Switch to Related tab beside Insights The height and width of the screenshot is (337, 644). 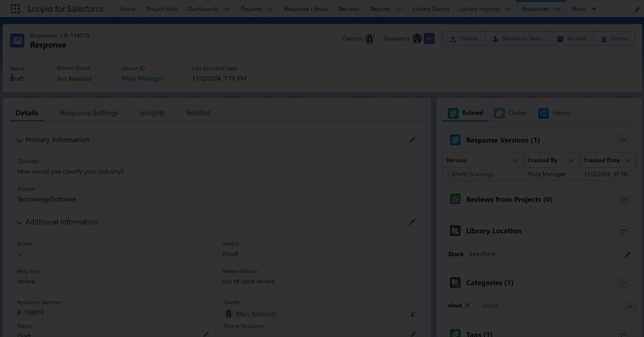(x=198, y=113)
